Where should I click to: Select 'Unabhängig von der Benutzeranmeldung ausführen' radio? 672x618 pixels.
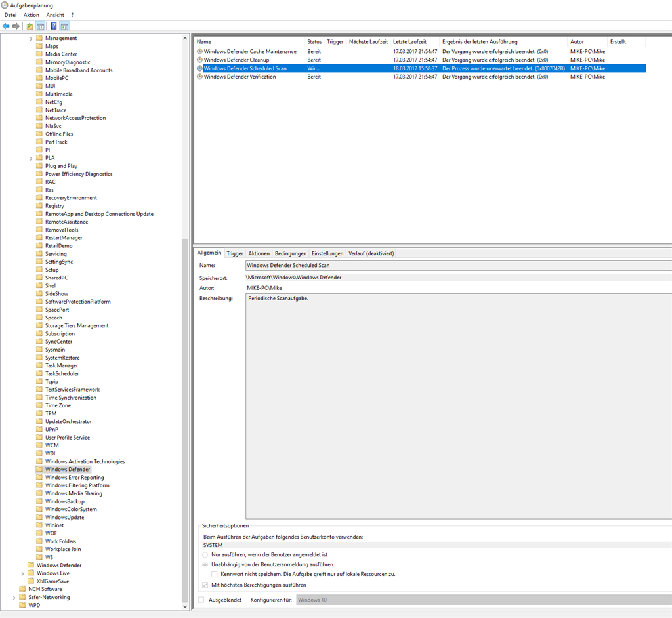[205, 564]
